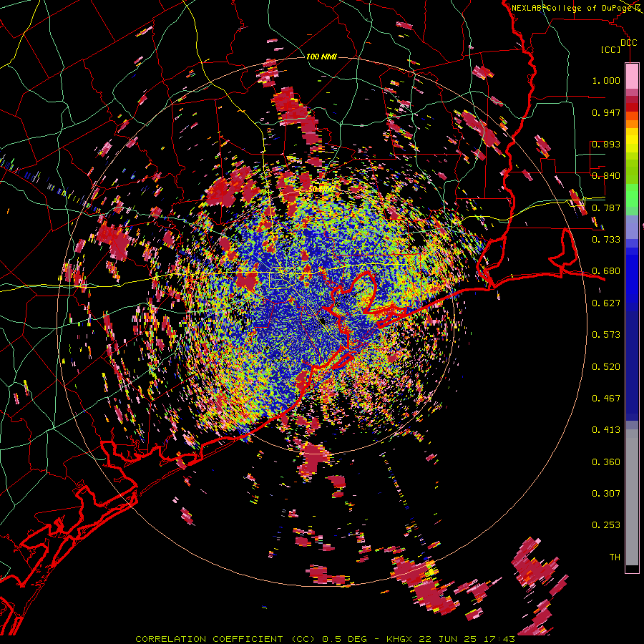Click the 0.520 scale value
Screen dimensions: 644x644
click(606, 367)
